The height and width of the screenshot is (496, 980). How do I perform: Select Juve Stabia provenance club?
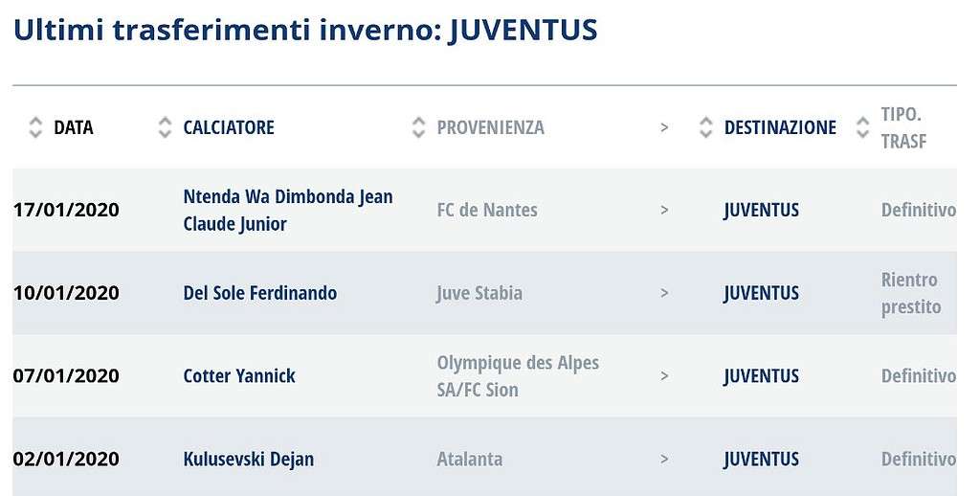click(x=479, y=293)
